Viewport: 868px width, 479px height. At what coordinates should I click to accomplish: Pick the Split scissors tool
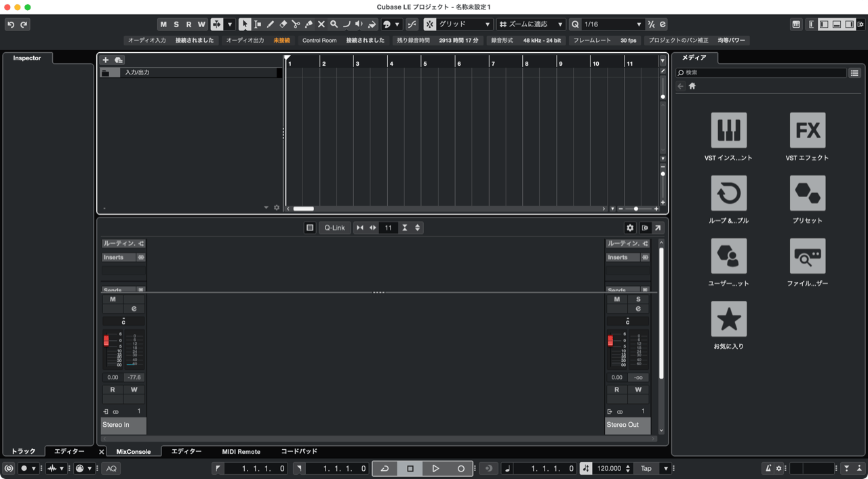click(x=296, y=24)
